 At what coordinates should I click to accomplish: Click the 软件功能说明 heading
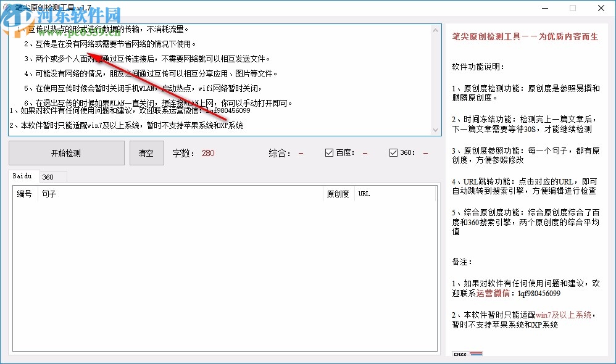click(478, 67)
